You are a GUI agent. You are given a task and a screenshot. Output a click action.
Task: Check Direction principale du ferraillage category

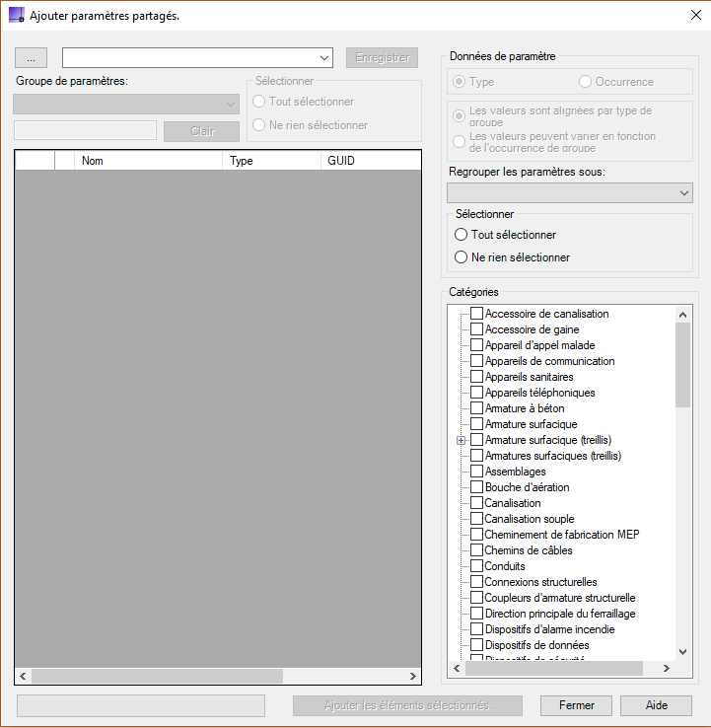pos(476,614)
